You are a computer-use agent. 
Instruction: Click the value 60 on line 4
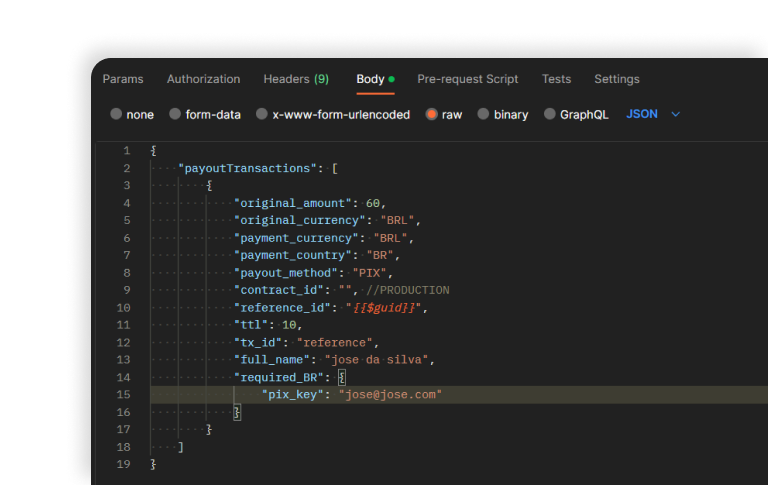click(x=373, y=203)
